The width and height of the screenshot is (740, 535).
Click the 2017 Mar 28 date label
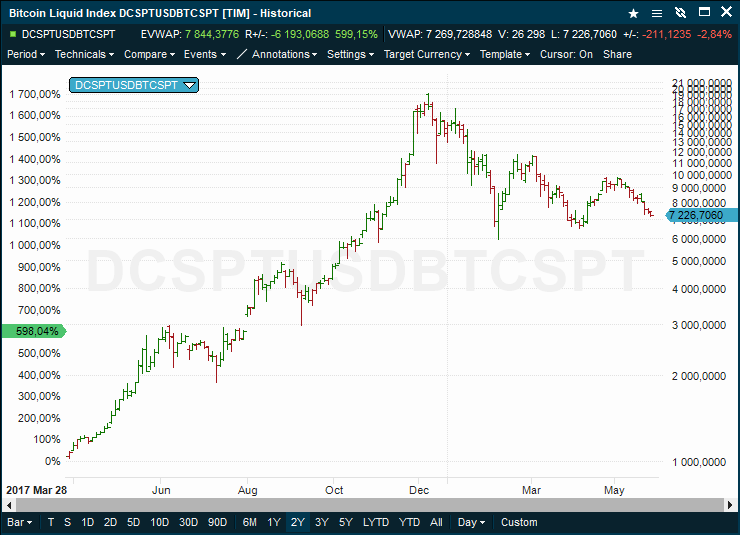[36, 490]
